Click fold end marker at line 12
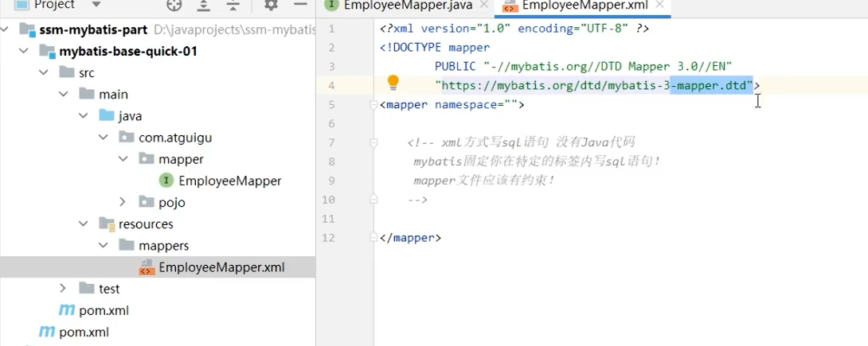 click(373, 238)
